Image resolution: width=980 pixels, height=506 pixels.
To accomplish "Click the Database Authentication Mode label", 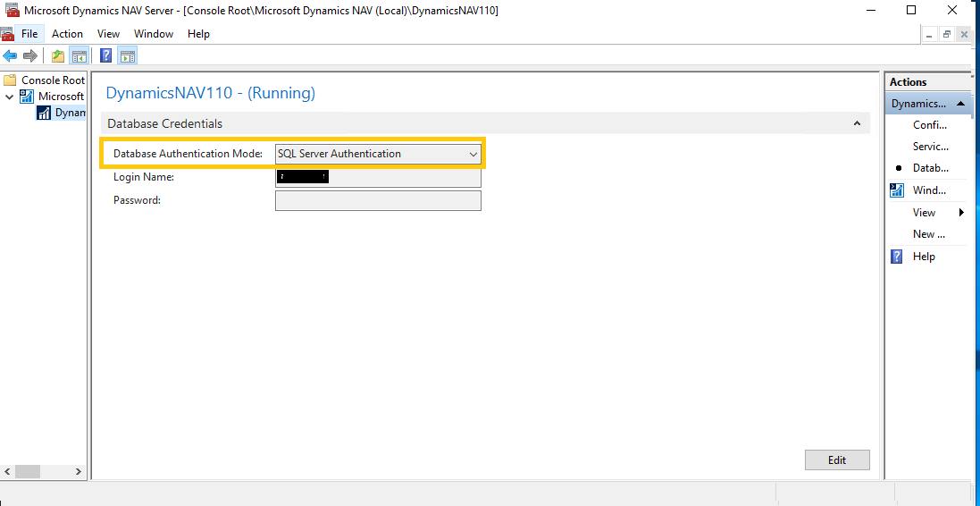I will pyautogui.click(x=188, y=154).
